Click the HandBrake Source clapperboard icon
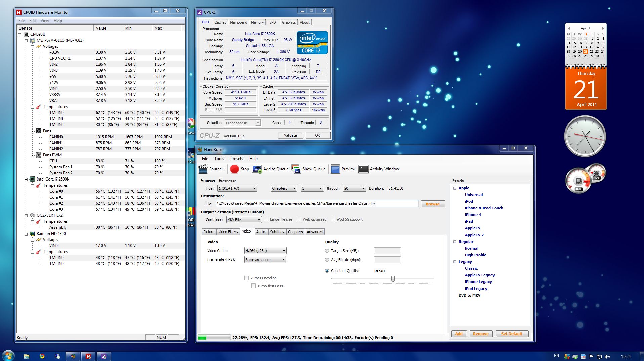This screenshot has width=644, height=361. [x=203, y=169]
